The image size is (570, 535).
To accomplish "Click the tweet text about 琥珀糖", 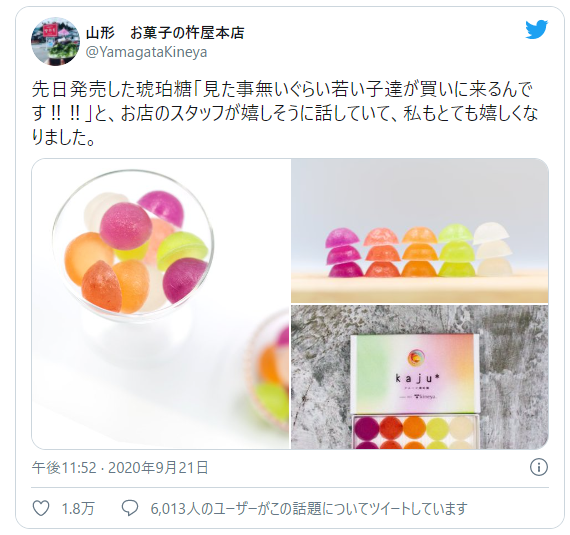I will pyautogui.click(x=285, y=113).
